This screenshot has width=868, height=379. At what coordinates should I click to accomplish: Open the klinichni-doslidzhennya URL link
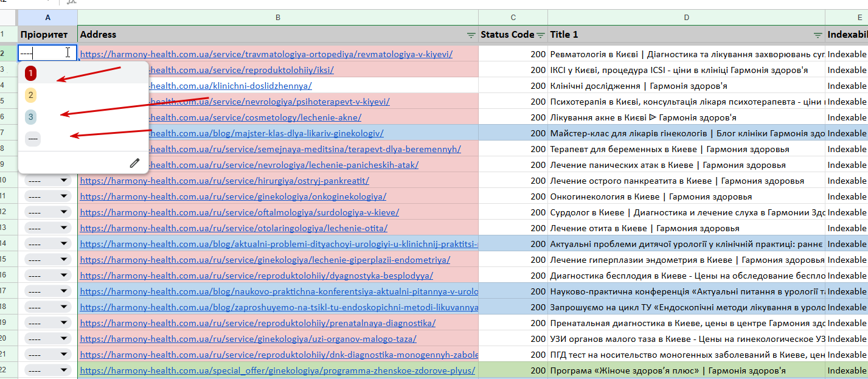tap(230, 86)
